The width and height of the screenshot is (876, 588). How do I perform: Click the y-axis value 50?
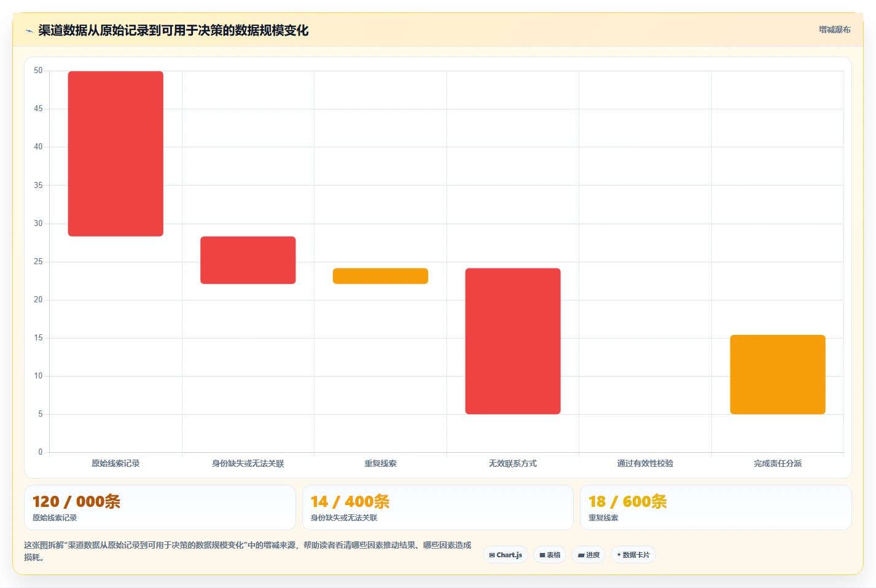[x=38, y=71]
